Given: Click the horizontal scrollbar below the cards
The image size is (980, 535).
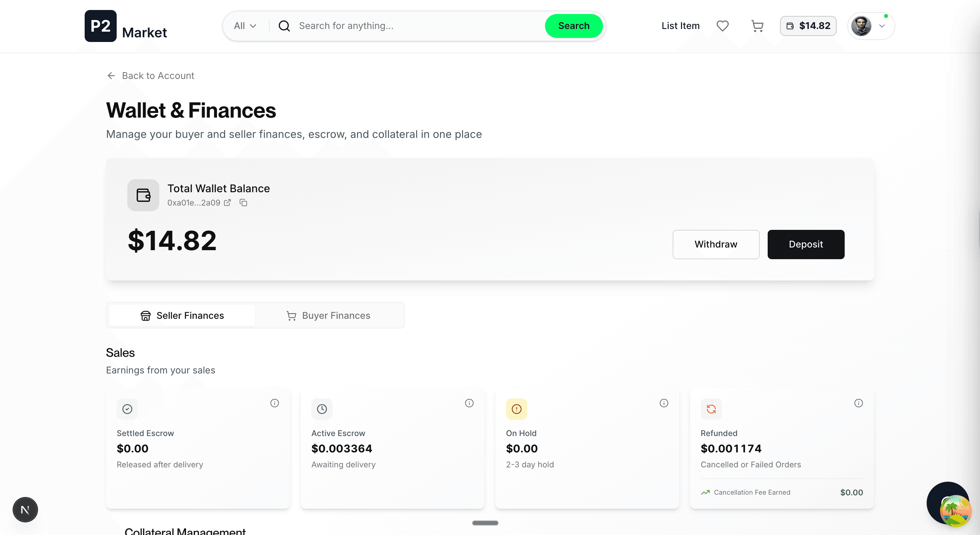Looking at the screenshot, I should 485,523.
